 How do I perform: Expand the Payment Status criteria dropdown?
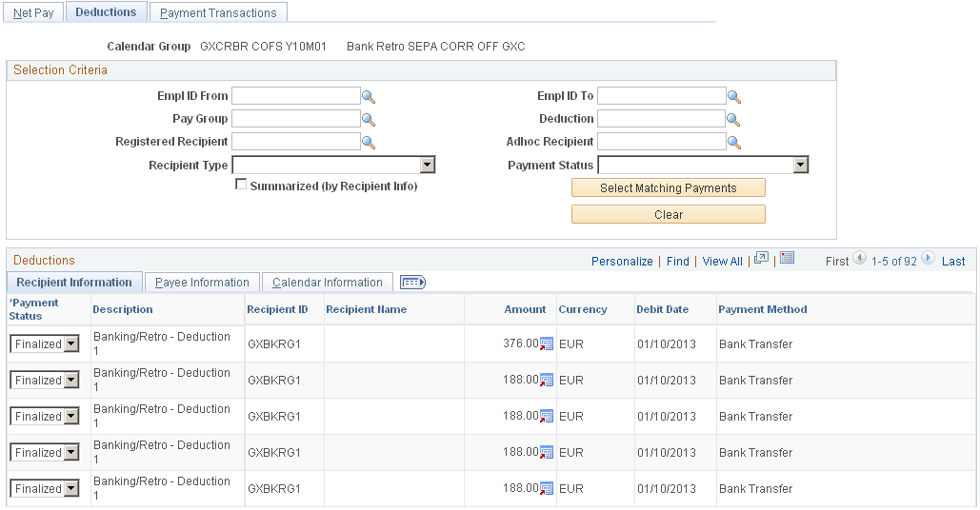[x=801, y=165]
